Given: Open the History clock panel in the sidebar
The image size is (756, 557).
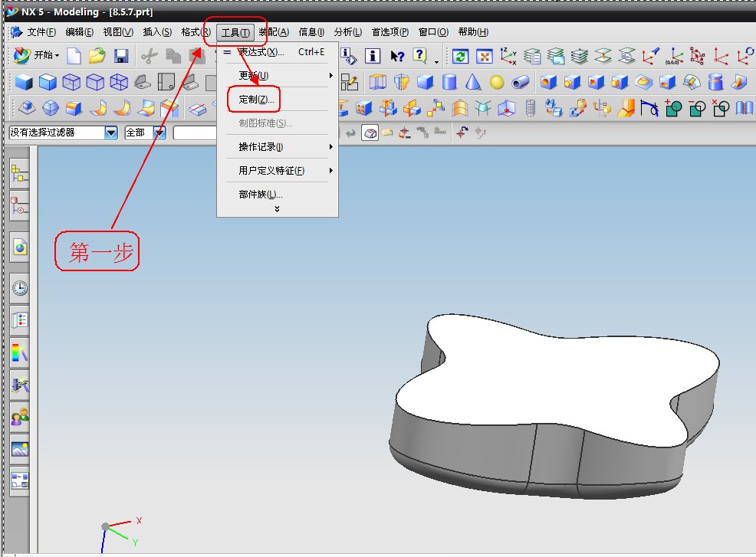Looking at the screenshot, I should pyautogui.click(x=19, y=287).
